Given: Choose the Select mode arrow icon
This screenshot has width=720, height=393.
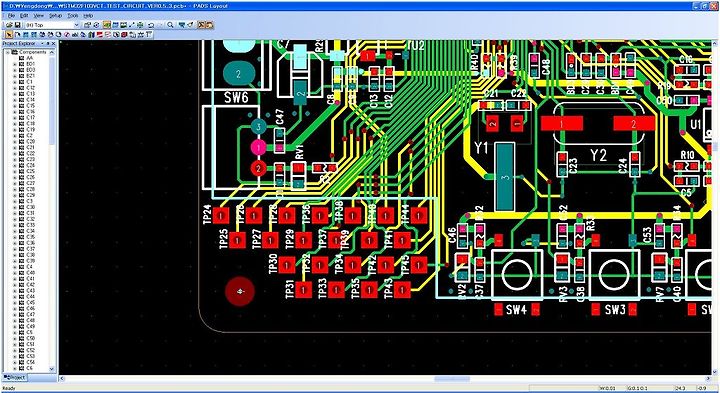Looking at the screenshot, I should point(9,34).
